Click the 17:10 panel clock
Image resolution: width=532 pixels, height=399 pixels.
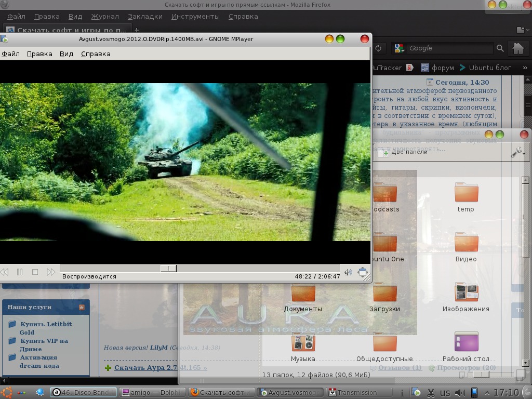[x=506, y=393]
